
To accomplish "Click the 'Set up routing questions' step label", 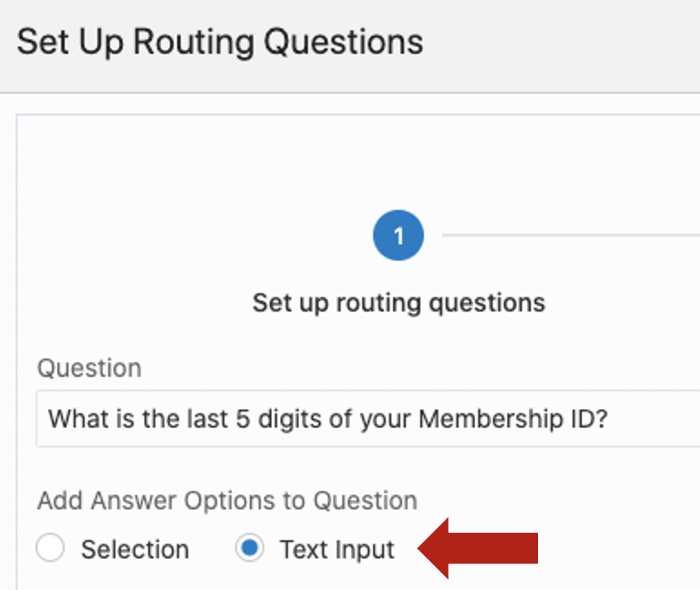I will click(x=398, y=302).
